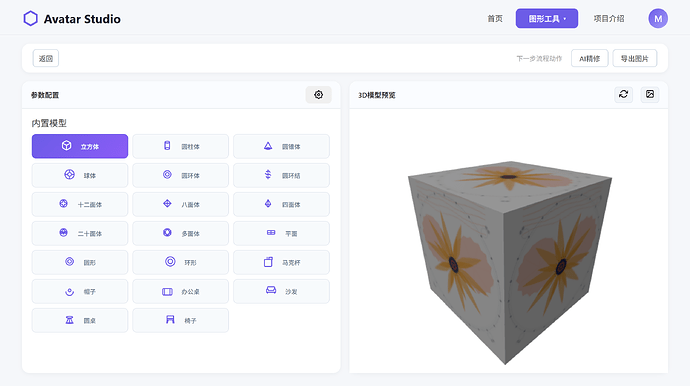Screen dimensions: 690x386
Task: Click the 导出图片 export button
Action: coord(635,58)
